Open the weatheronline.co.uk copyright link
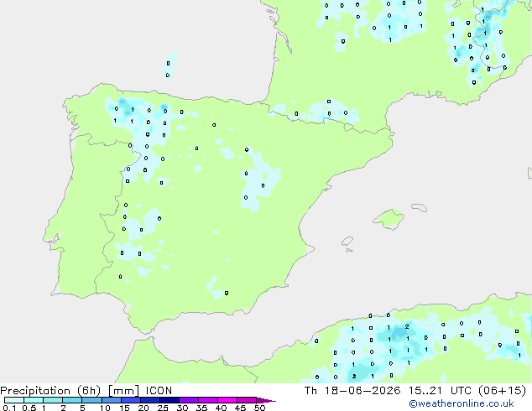Viewport: 532px width, 411px height. pos(462,403)
